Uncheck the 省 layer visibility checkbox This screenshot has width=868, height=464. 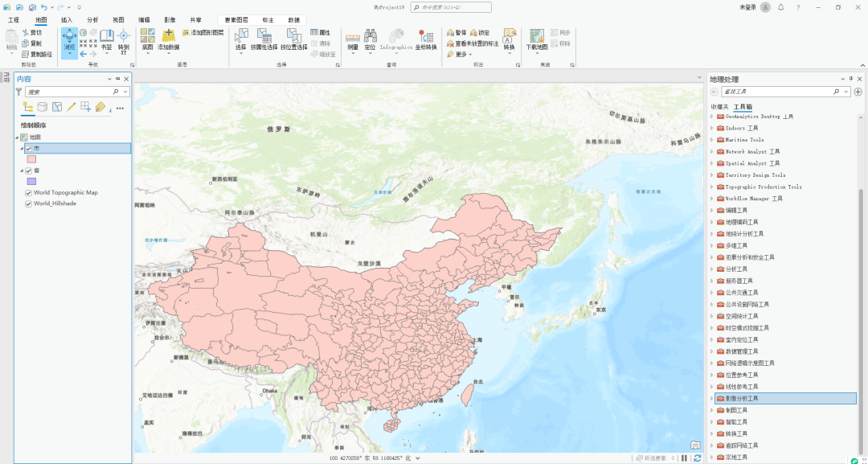tap(28, 170)
